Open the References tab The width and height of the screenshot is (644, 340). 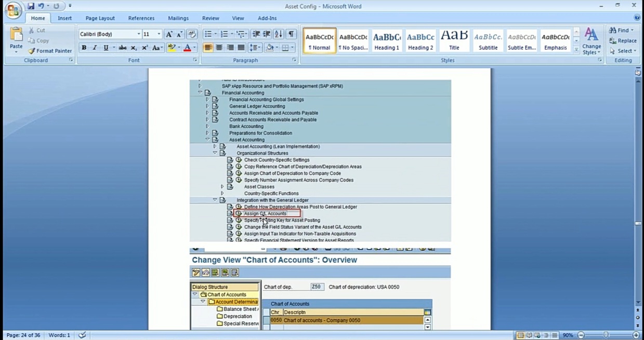[141, 18]
